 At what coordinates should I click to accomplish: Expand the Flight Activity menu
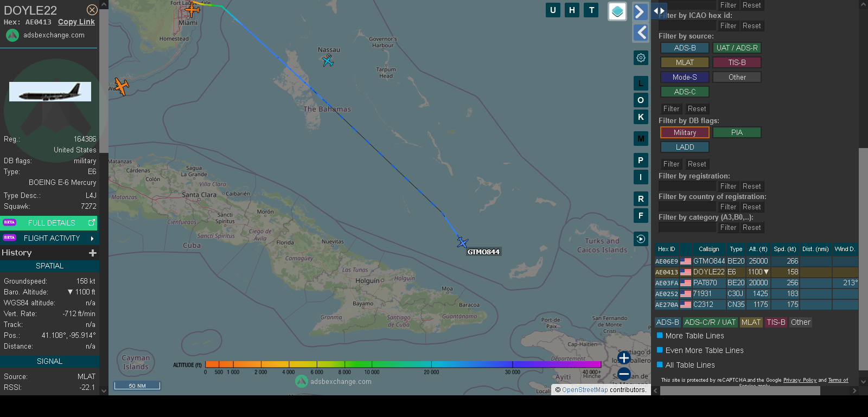click(49, 238)
